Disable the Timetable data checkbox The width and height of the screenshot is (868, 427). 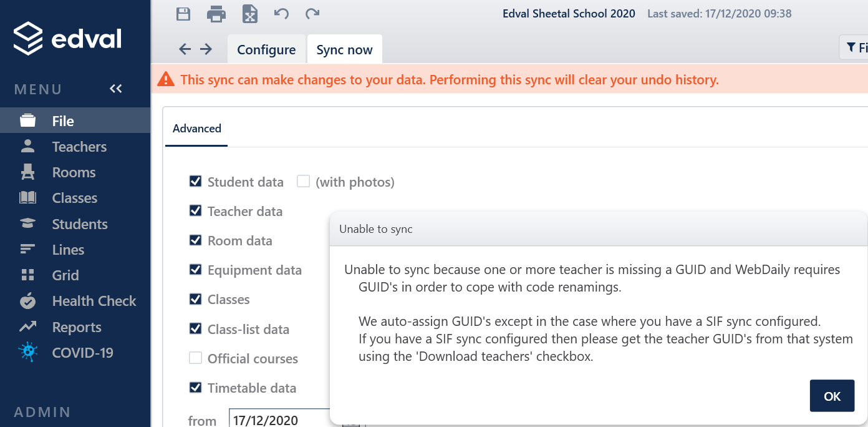point(196,388)
